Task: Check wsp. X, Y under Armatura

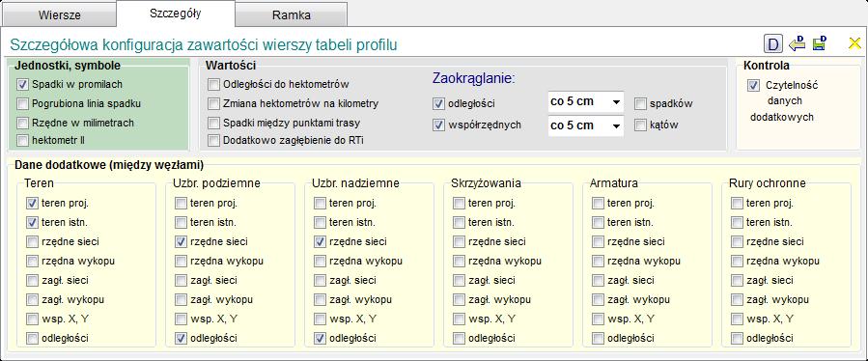Action: [x=598, y=319]
